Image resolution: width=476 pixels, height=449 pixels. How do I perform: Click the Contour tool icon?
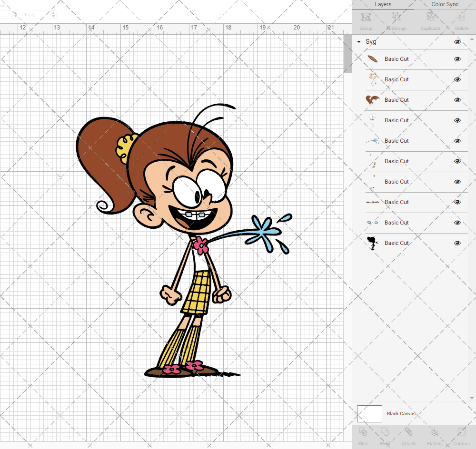(x=462, y=432)
